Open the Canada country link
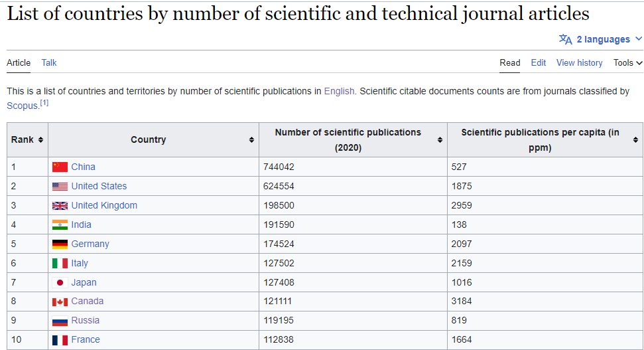644x350 pixels. coord(88,302)
